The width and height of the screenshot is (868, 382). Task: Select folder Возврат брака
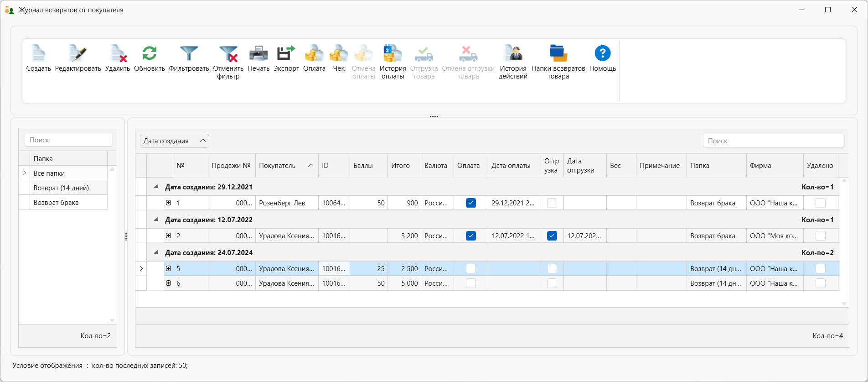[x=68, y=203]
